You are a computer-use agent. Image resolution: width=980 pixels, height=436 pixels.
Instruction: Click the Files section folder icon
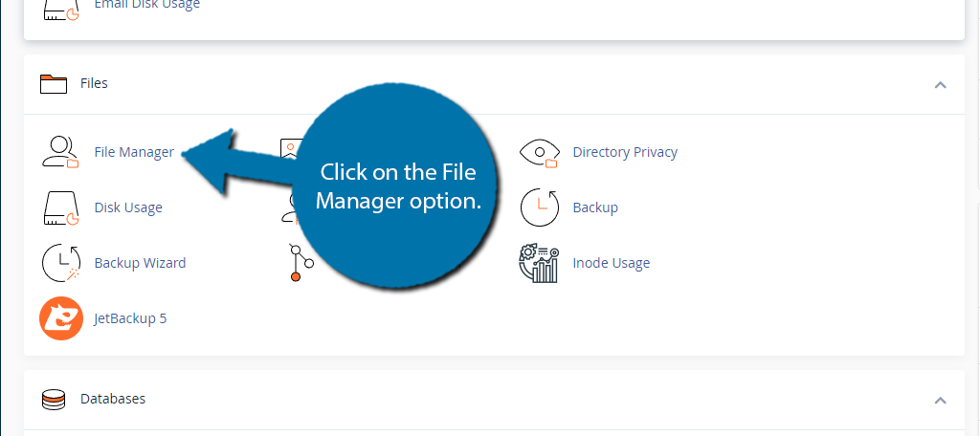pos(54,84)
